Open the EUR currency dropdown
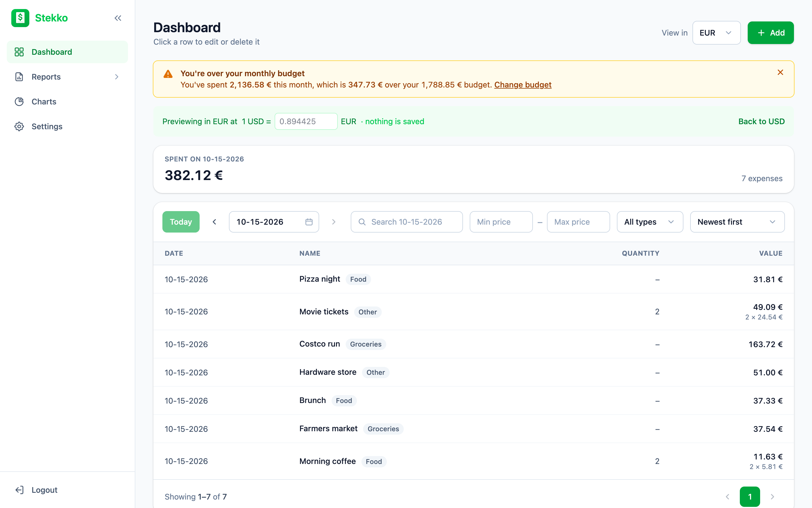Image resolution: width=812 pixels, height=508 pixels. coord(716,32)
